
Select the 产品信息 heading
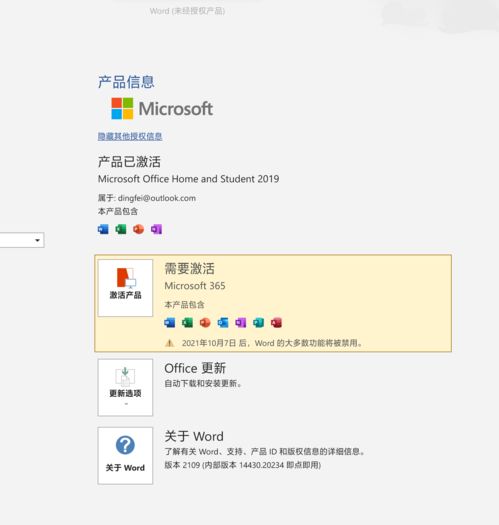126,82
